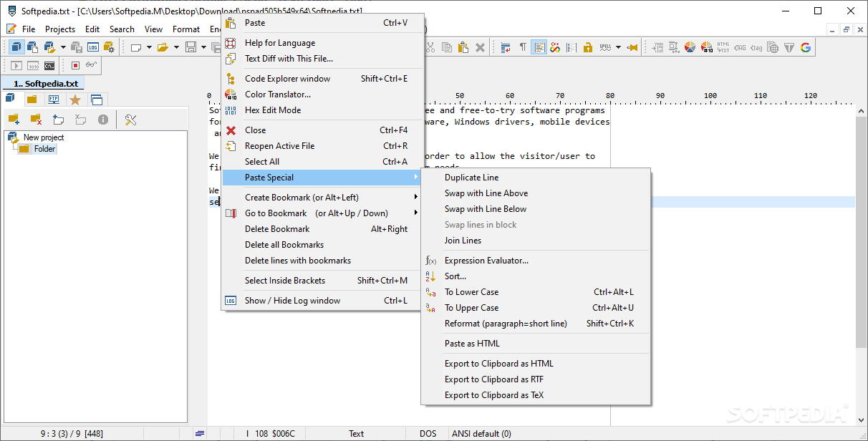The height and width of the screenshot is (441, 868).
Task: Toggle the special characters pilcrow button
Action: (523, 47)
